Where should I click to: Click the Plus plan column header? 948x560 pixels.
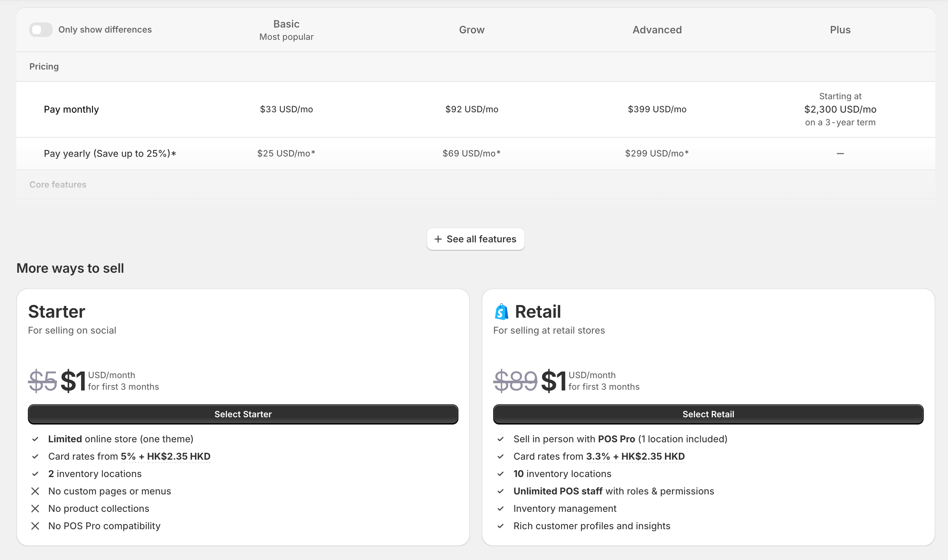pyautogui.click(x=840, y=30)
